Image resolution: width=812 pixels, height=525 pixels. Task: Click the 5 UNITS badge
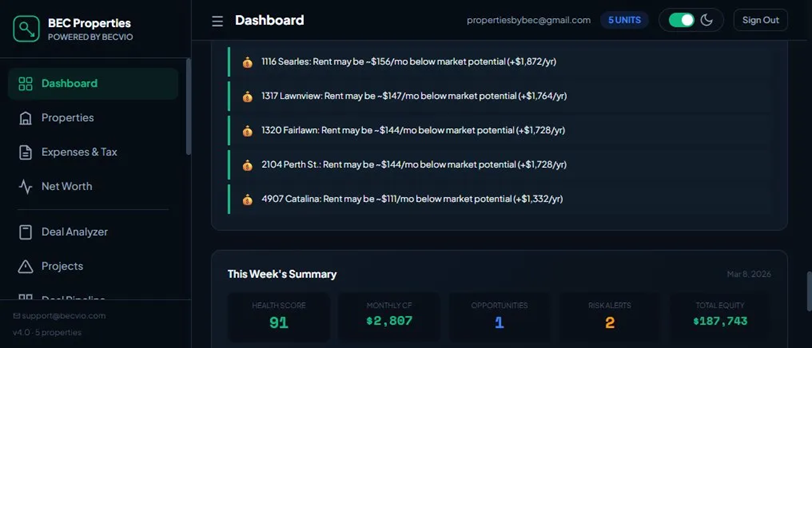pyautogui.click(x=624, y=20)
